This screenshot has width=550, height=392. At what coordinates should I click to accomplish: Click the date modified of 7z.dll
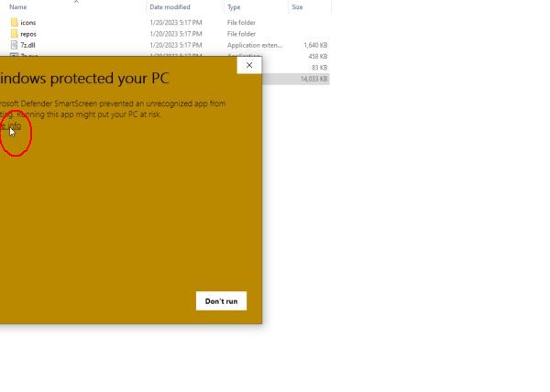pyautogui.click(x=176, y=45)
